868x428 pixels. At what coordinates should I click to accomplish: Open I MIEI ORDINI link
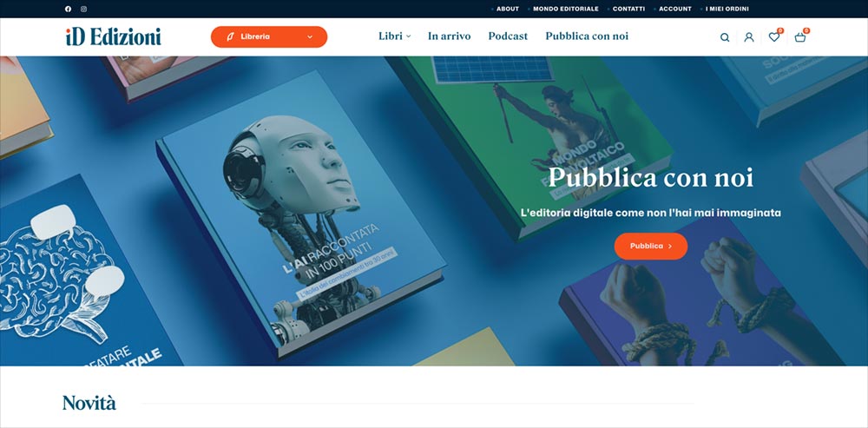pyautogui.click(x=727, y=9)
